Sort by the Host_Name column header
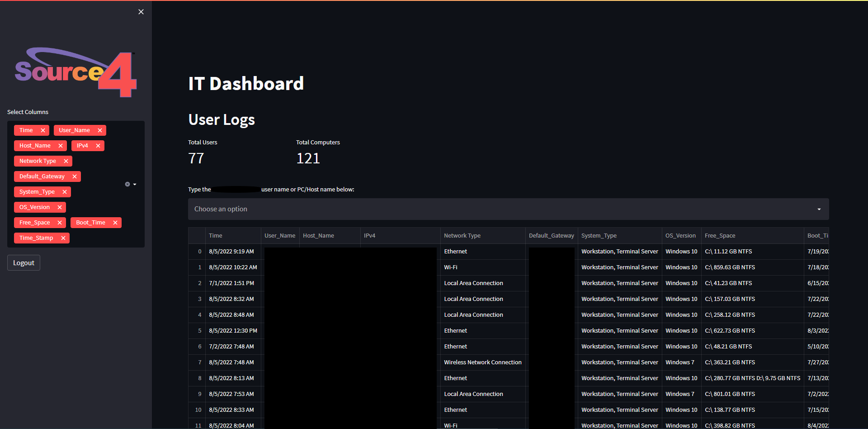 click(330, 236)
